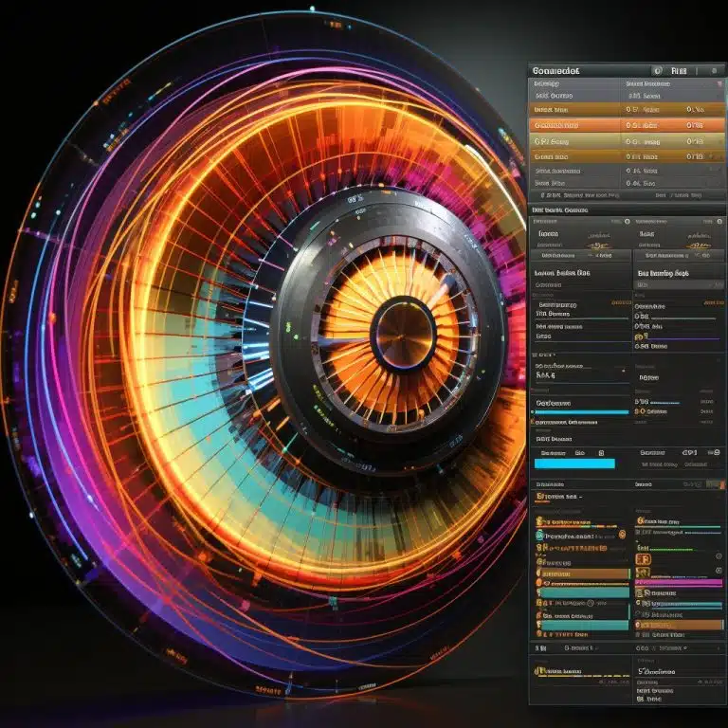Click the gray input field under the right column heading
728x728 pixels.
point(679,284)
